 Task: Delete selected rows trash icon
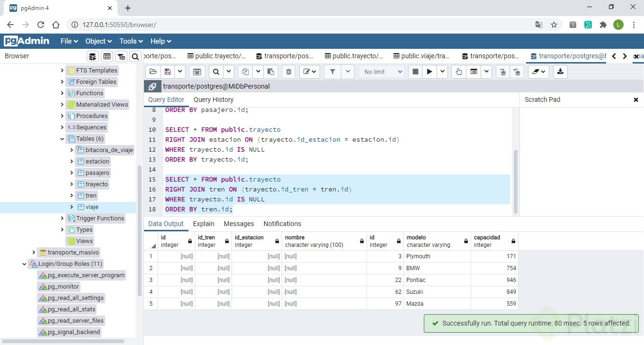288,72
